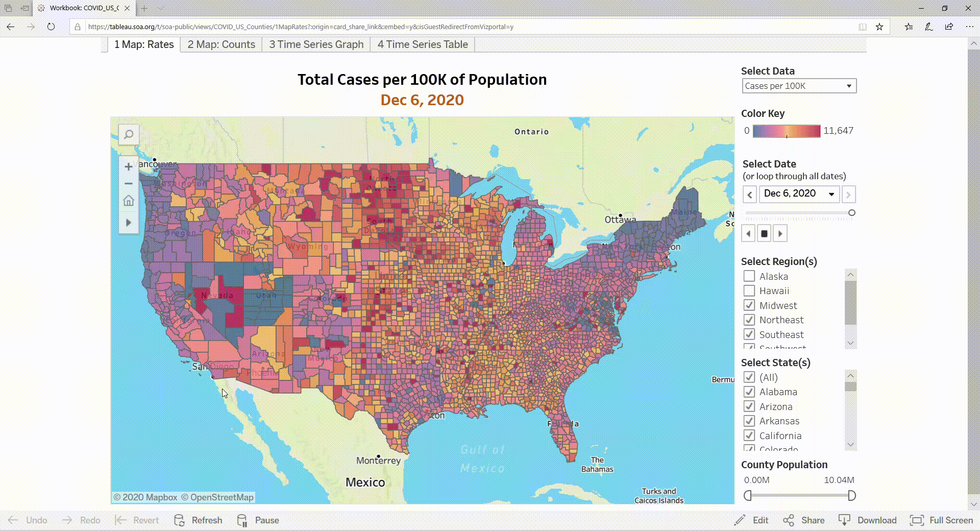Enable the Hawaii region checkbox
This screenshot has width=980, height=531.
pyautogui.click(x=749, y=290)
